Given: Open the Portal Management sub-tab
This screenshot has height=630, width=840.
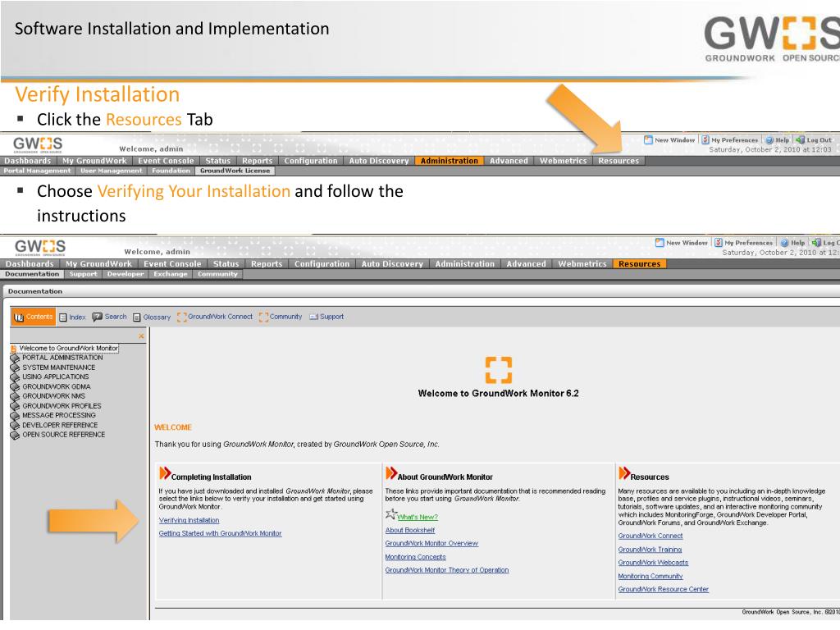Looking at the screenshot, I should pyautogui.click(x=37, y=171).
